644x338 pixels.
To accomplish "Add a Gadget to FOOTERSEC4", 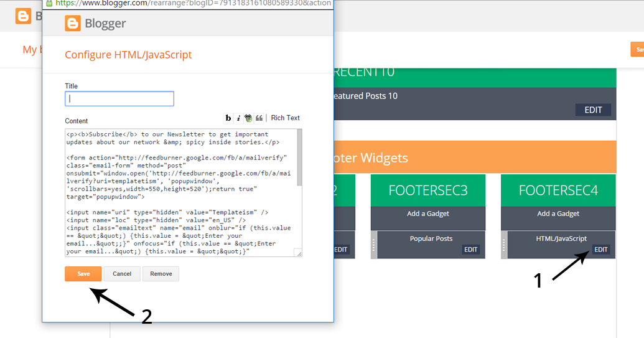I will [558, 214].
